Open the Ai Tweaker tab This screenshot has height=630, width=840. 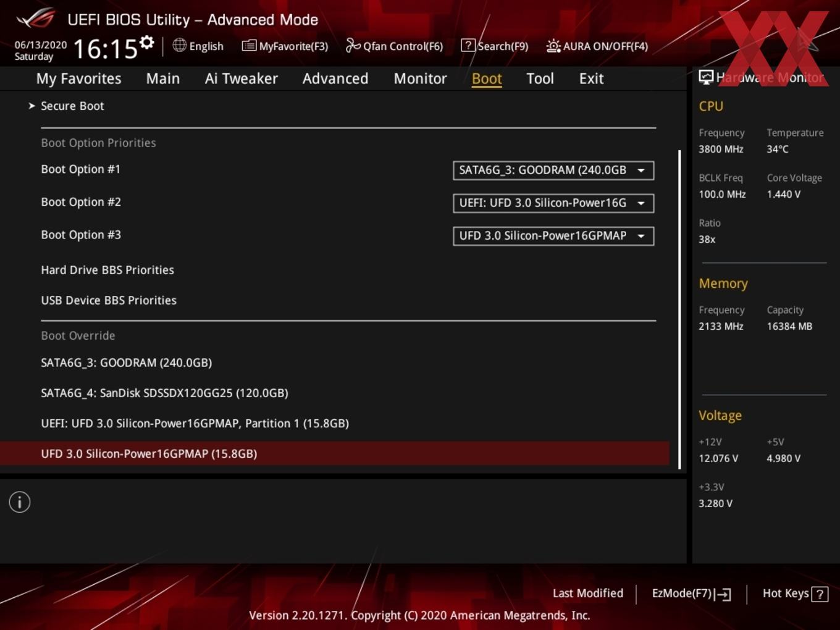241,79
